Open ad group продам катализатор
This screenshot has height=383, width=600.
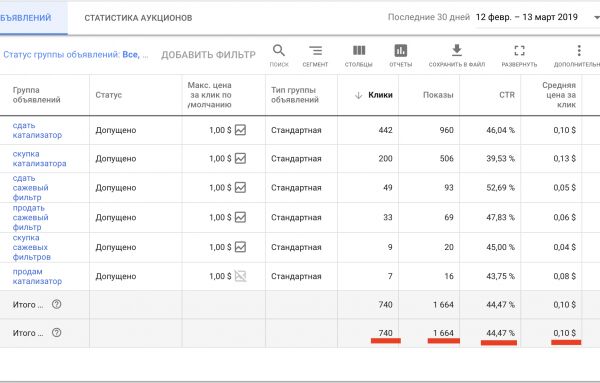click(37, 276)
